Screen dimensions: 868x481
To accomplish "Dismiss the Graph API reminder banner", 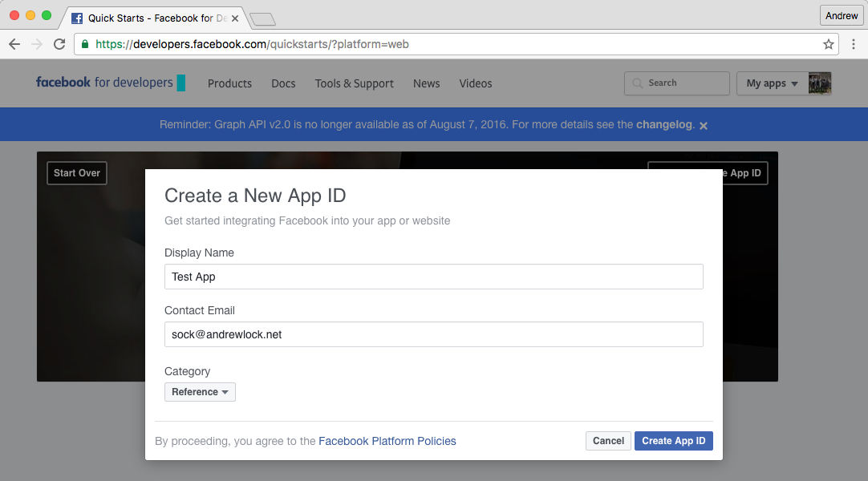I will coord(704,126).
